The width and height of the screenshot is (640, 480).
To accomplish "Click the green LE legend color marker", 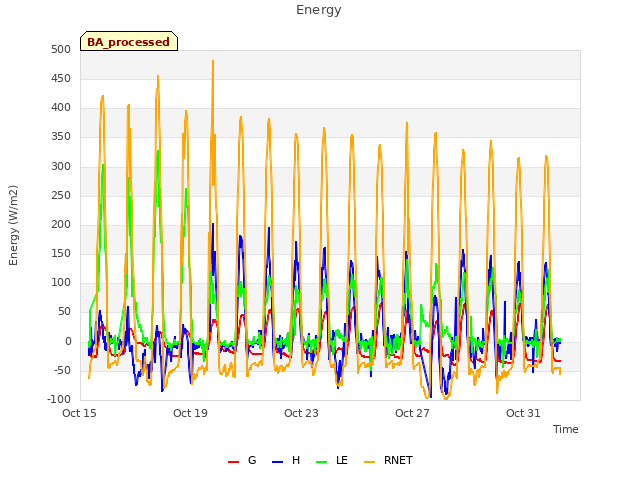I will click(322, 462).
